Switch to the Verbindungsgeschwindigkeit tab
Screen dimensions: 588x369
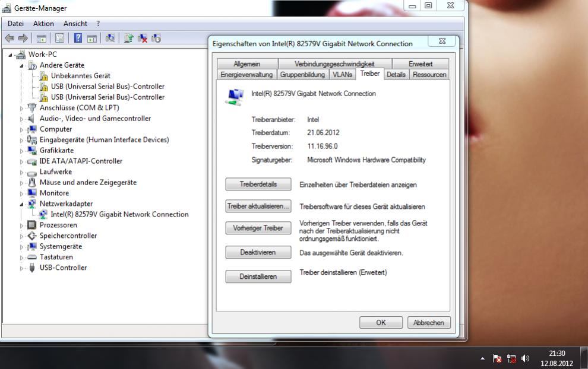(334, 63)
